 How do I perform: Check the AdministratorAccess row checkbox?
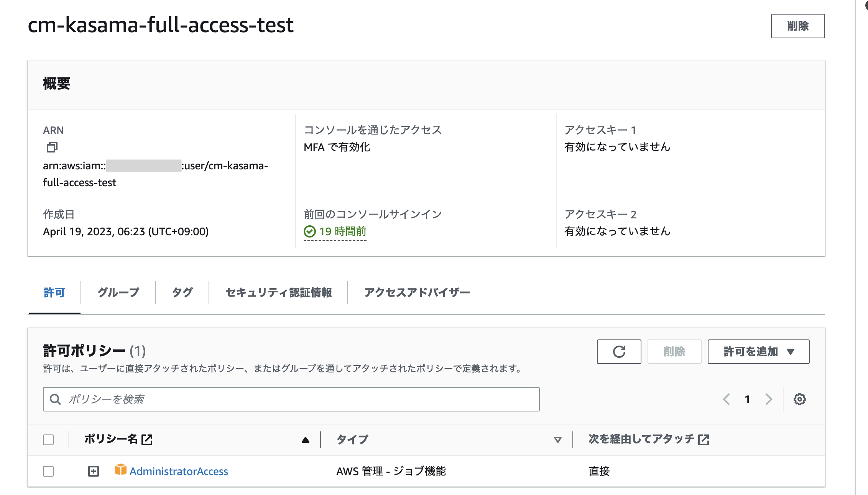pyautogui.click(x=48, y=471)
